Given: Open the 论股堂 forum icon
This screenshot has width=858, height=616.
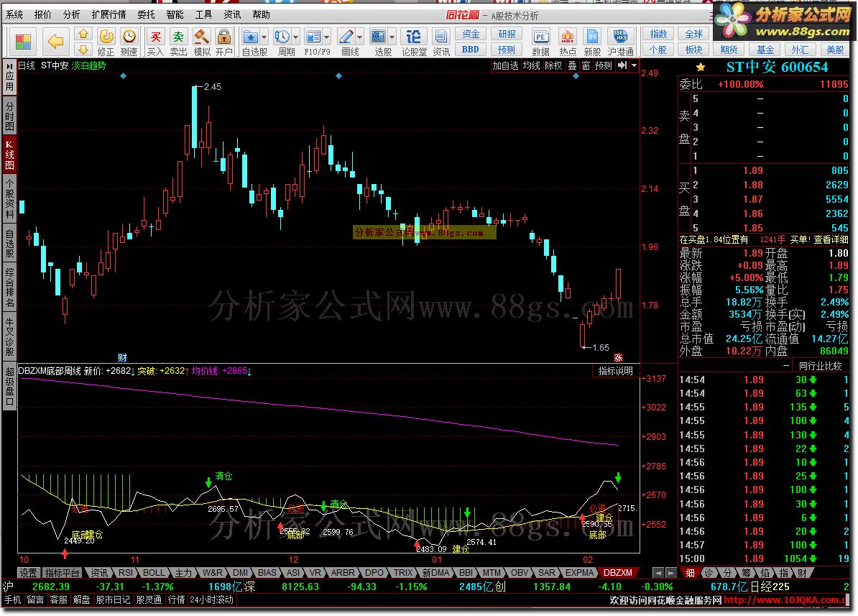Looking at the screenshot, I should pos(414,42).
